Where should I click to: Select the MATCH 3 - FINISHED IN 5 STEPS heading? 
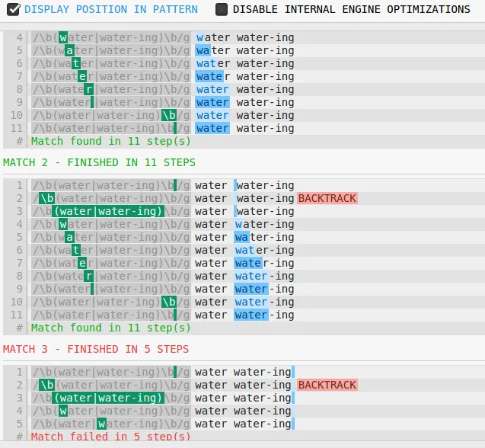[96, 349]
